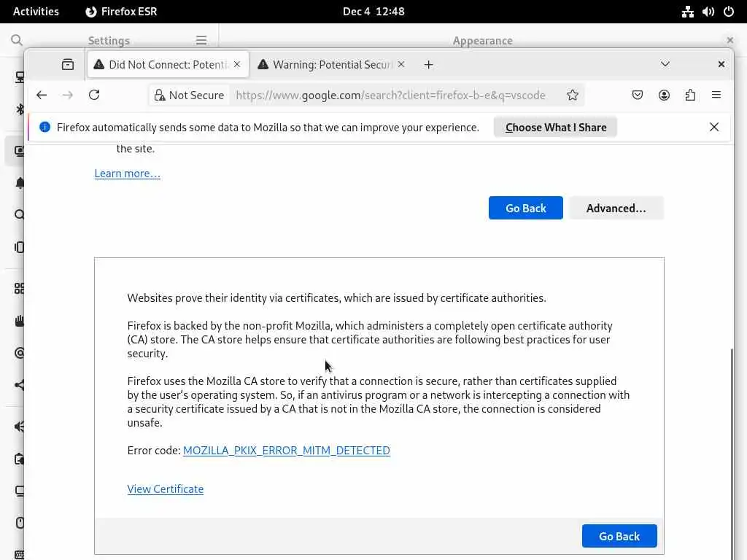Open MOZILLA_PKIX_ERROR_MITM_DETECTED error code link
Image resolution: width=747 pixels, height=560 pixels.
tap(286, 451)
